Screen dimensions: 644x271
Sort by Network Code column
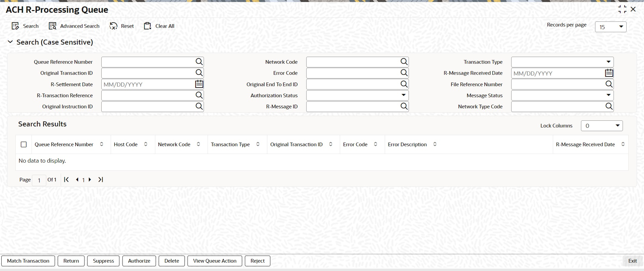click(198, 144)
